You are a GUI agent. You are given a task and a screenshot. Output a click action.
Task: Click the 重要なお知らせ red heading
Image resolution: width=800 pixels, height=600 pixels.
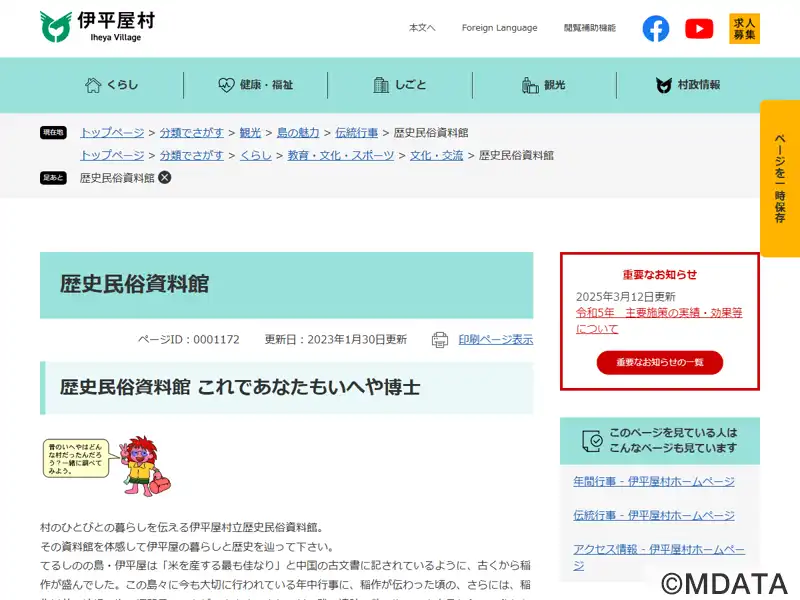coord(660,274)
